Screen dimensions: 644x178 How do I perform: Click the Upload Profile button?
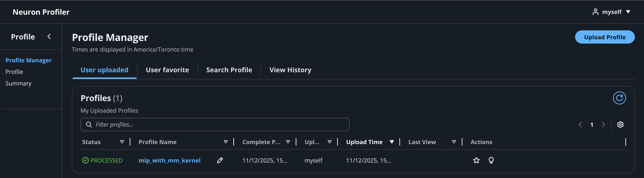605,37
